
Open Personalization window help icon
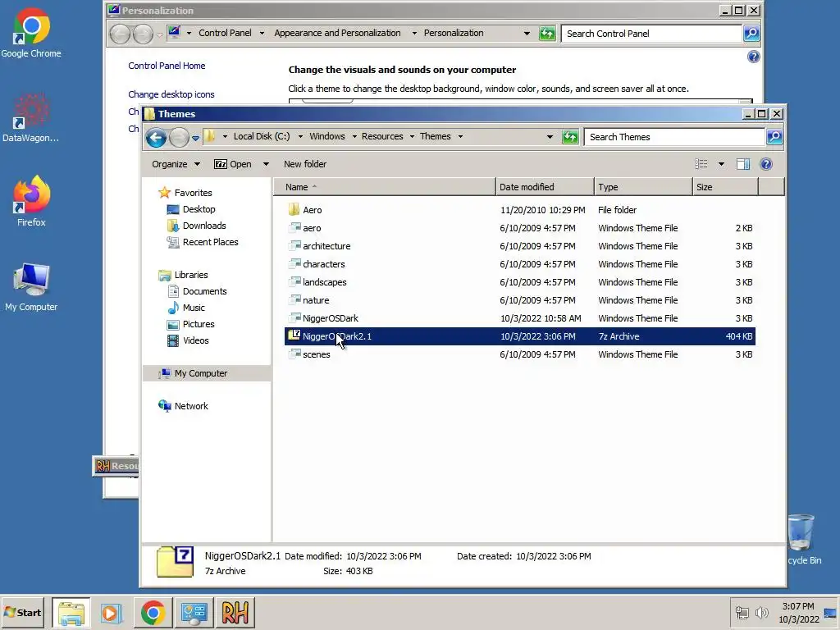[753, 57]
